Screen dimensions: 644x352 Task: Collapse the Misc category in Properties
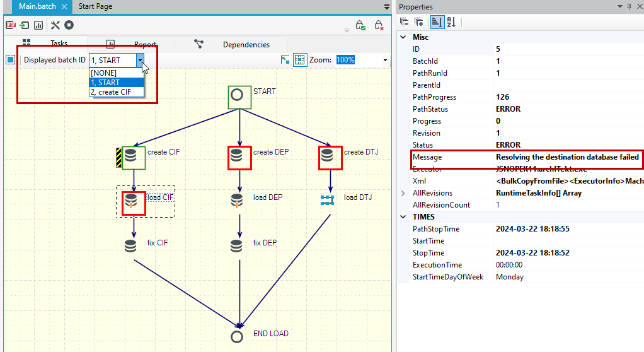[x=403, y=37]
